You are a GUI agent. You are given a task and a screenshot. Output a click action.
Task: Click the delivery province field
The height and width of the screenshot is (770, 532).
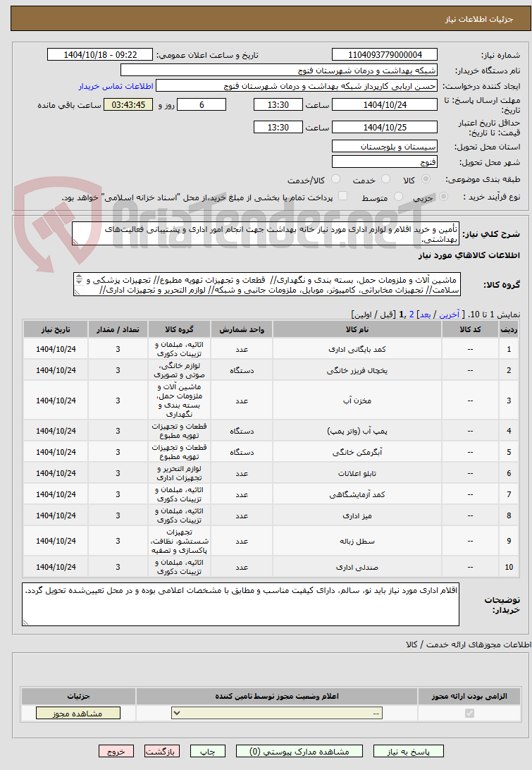tap(385, 147)
